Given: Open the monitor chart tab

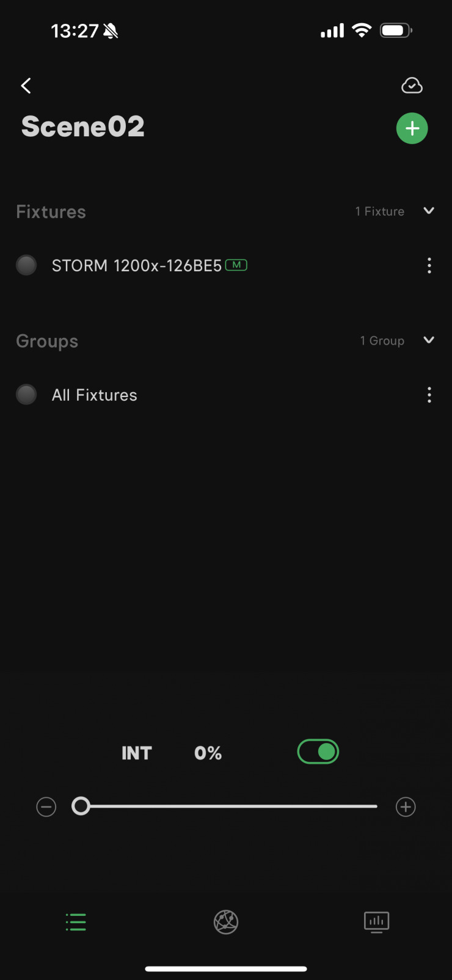Looking at the screenshot, I should click(376, 922).
